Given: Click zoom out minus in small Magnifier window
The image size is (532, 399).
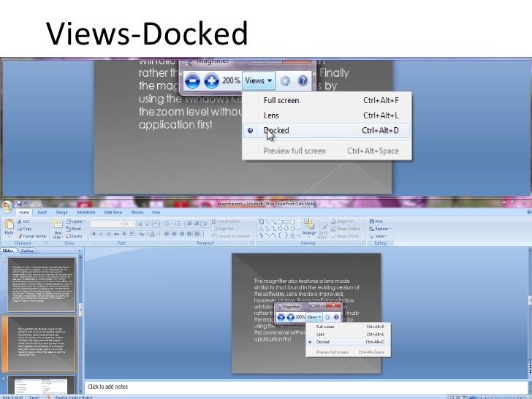Looking at the screenshot, I should point(281,317).
